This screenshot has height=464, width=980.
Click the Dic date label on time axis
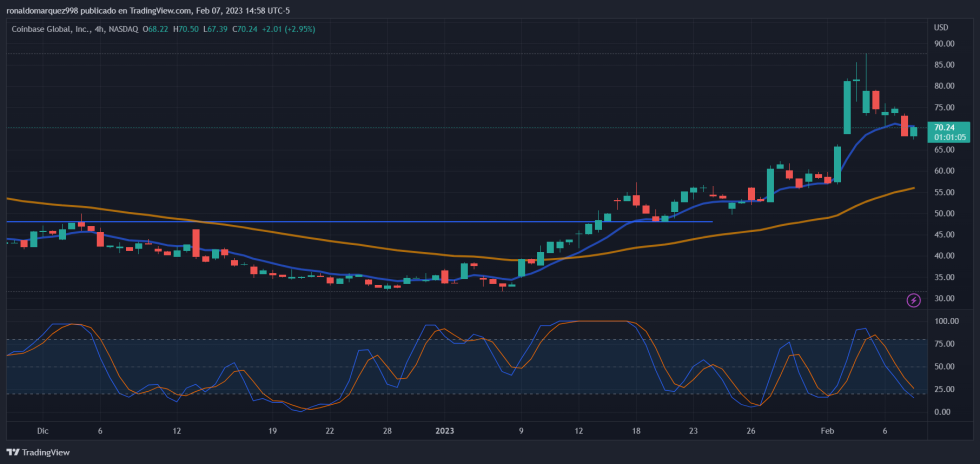(x=42, y=431)
